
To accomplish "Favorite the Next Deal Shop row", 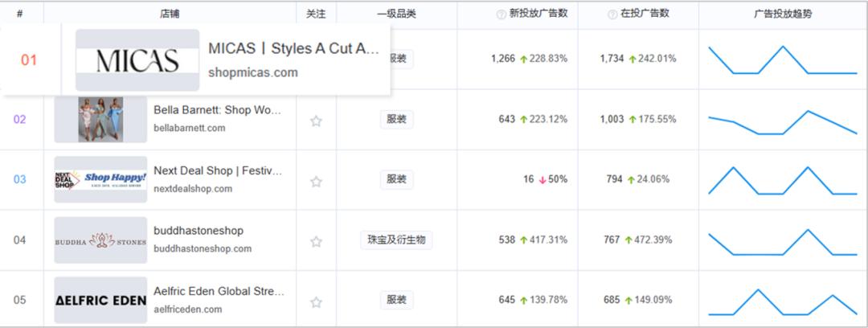I will 316,182.
